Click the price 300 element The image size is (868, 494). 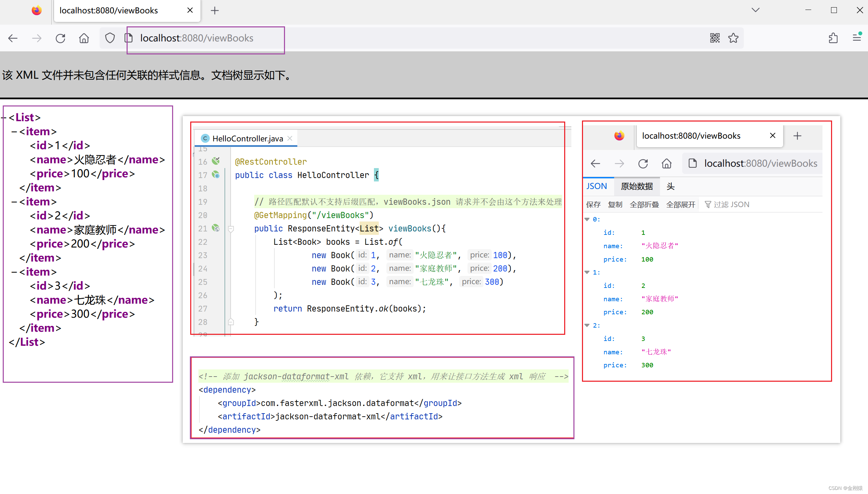[x=82, y=314]
